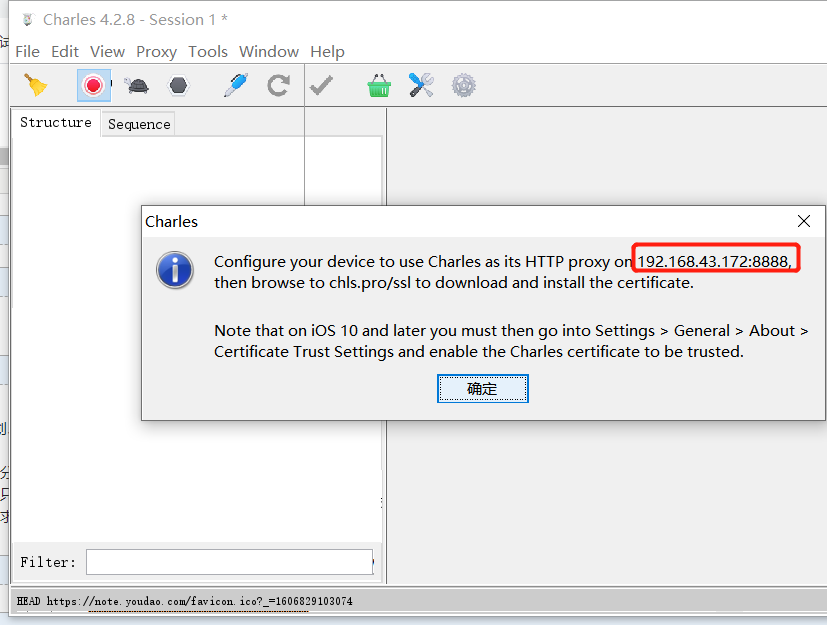Image resolution: width=827 pixels, height=625 pixels.
Task: Click 'Certificate Trust Settings' line in dialog
Action: [479, 352]
